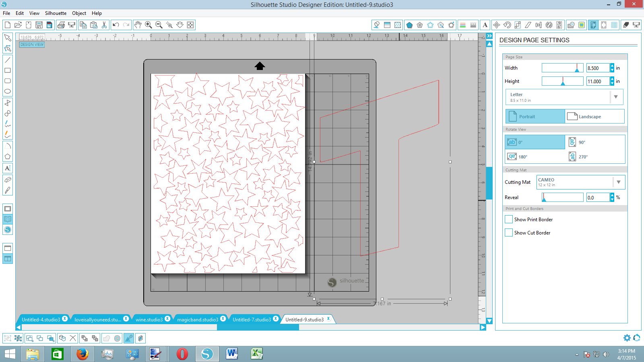Screen dimensions: 644x362
Task: Open the Cut Settings icon
Action: 626,25
